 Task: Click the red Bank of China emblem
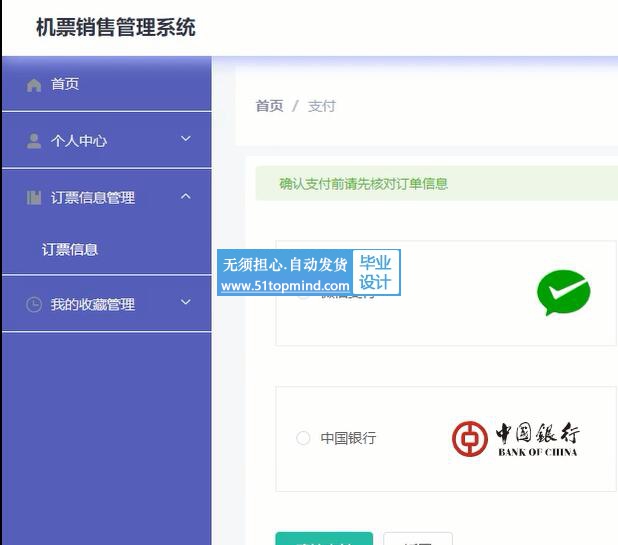coord(470,439)
